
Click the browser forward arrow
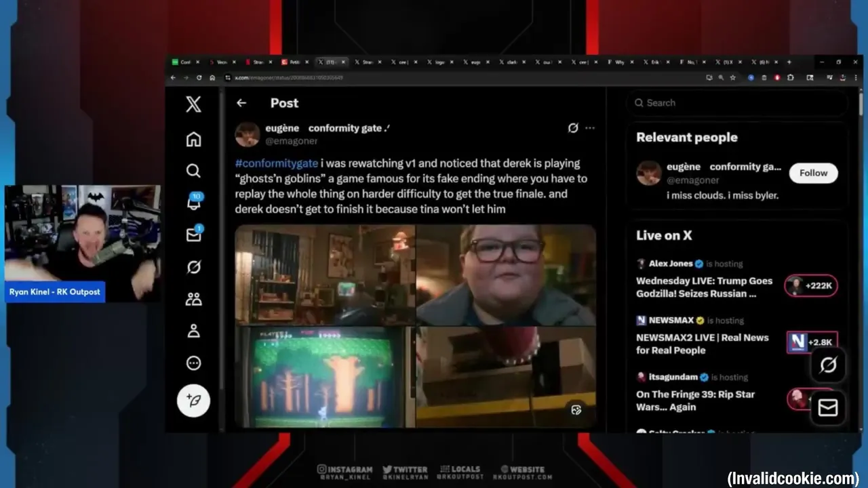186,78
